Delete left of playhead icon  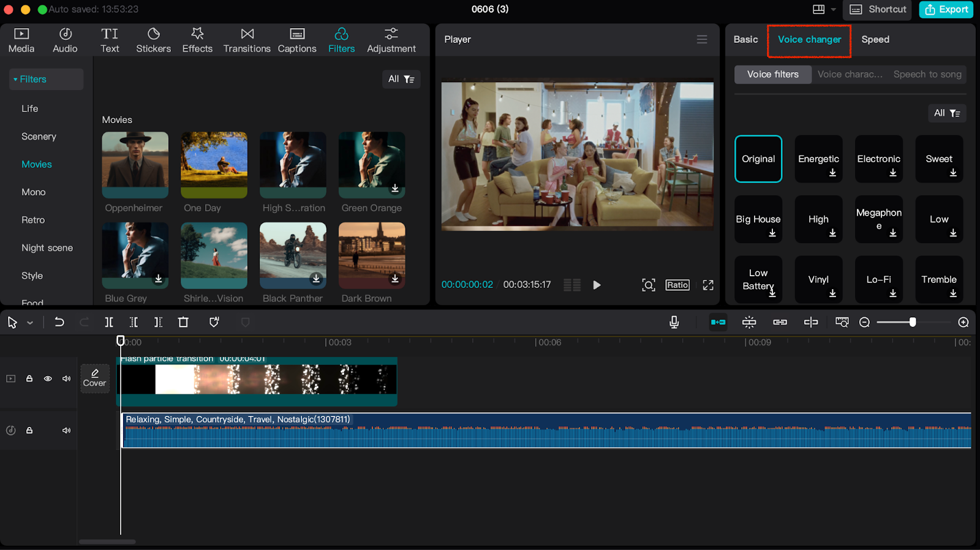point(134,322)
